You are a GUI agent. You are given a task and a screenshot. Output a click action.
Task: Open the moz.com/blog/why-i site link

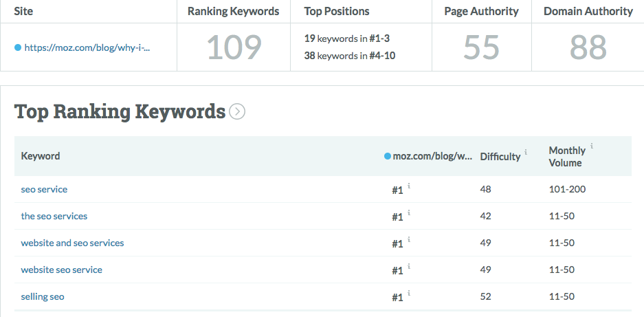click(x=87, y=47)
